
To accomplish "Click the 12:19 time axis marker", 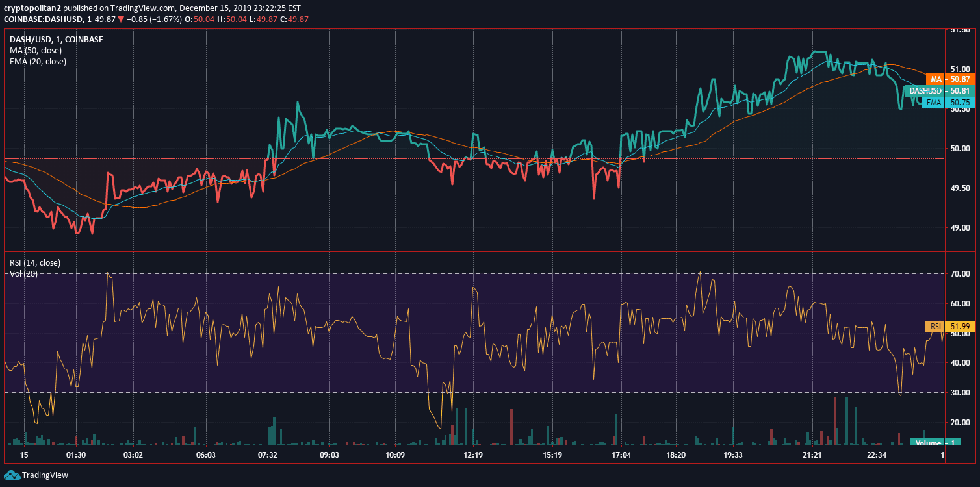I will 473,455.
